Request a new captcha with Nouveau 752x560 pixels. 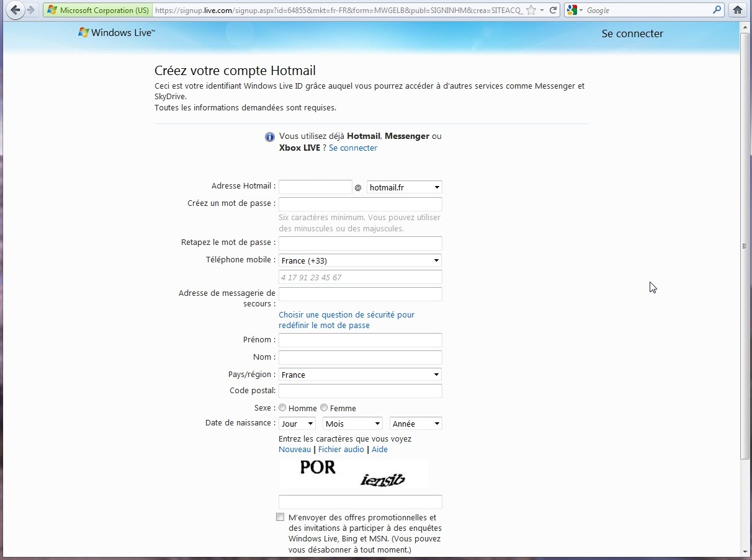[295, 449]
